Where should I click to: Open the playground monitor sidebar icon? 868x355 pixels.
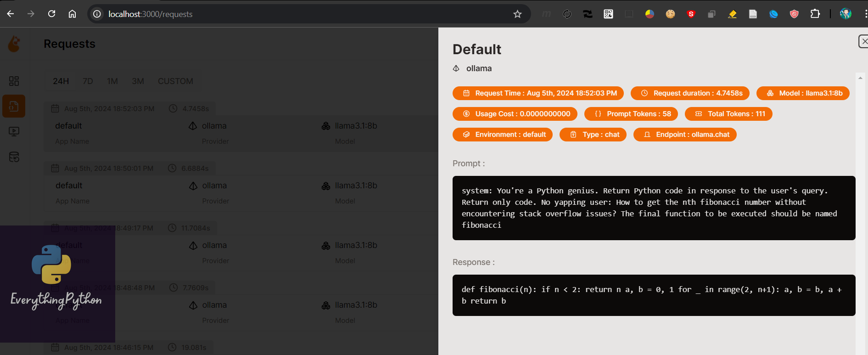tap(14, 132)
